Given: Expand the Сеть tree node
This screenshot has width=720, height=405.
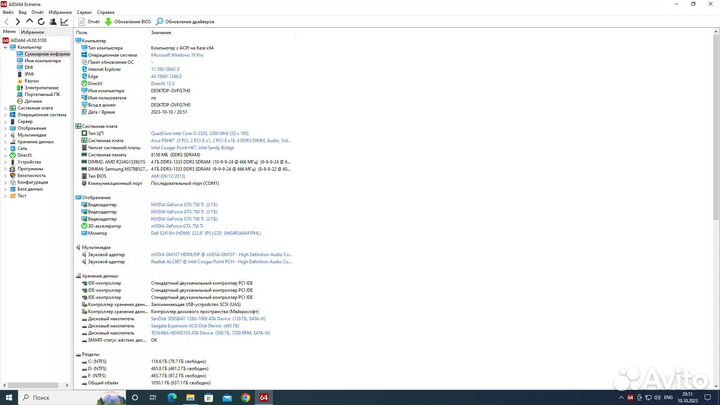Looking at the screenshot, I should pos(6,148).
